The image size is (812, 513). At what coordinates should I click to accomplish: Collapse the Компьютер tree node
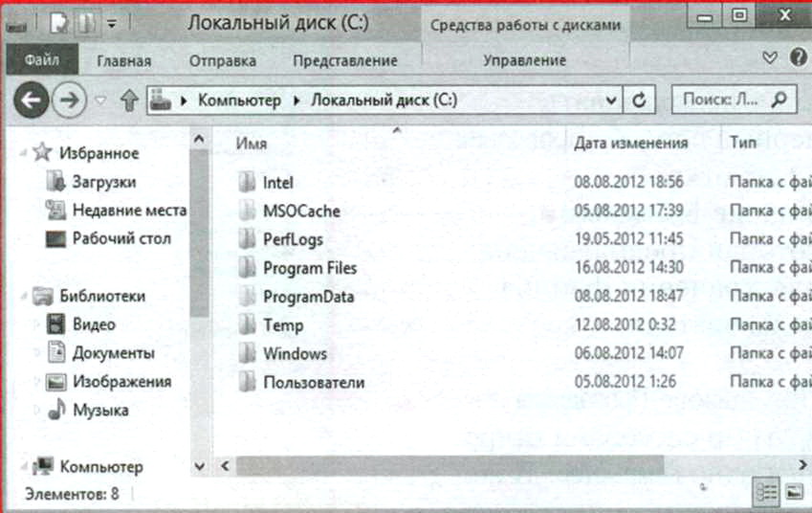click(x=23, y=467)
